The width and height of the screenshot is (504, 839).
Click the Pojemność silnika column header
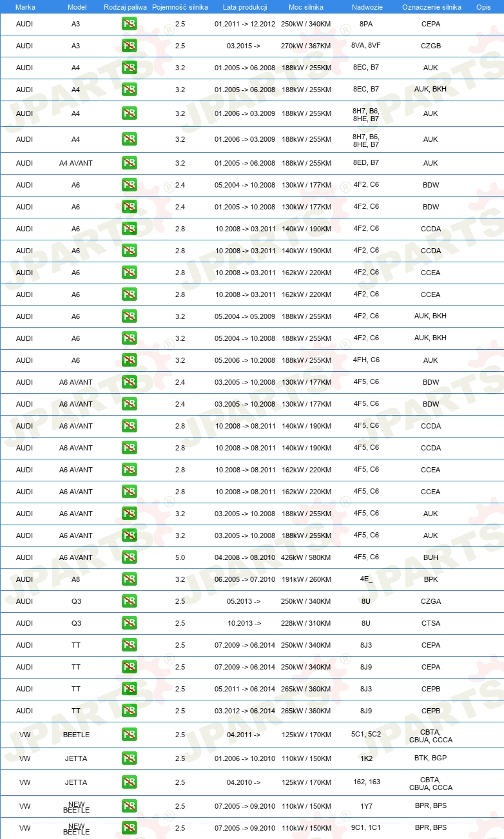(x=180, y=6)
